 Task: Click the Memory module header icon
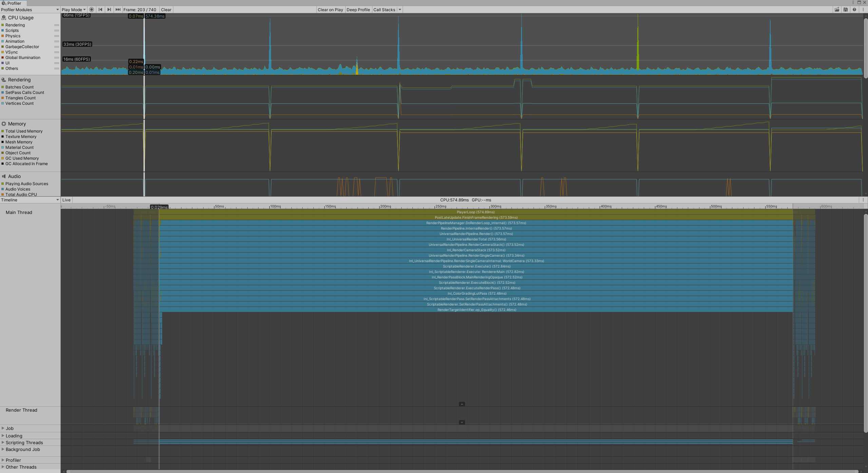(3, 124)
